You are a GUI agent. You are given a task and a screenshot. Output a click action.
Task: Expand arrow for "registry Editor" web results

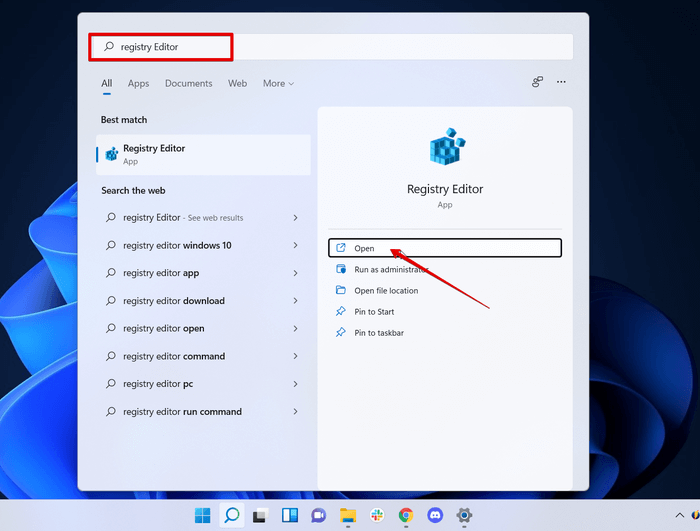click(x=295, y=217)
